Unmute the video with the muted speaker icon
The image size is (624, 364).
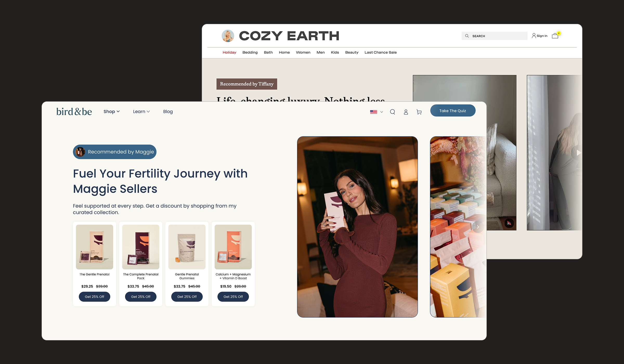509,223
